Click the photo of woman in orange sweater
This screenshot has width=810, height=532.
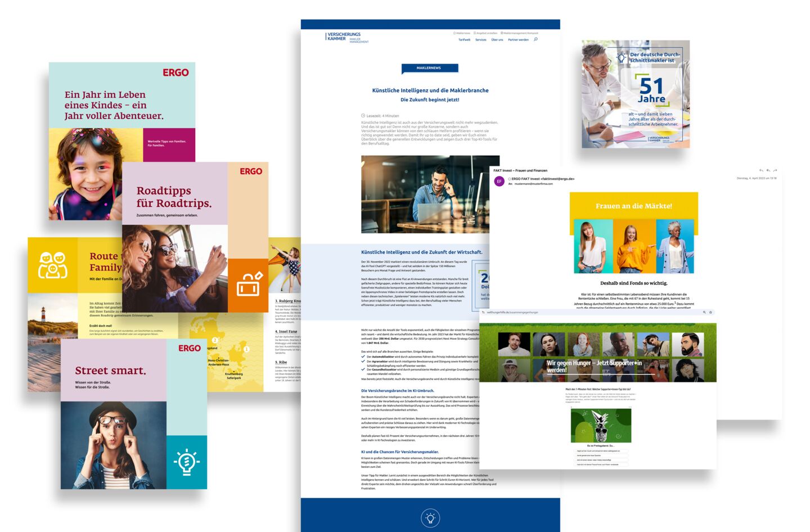coord(634,246)
